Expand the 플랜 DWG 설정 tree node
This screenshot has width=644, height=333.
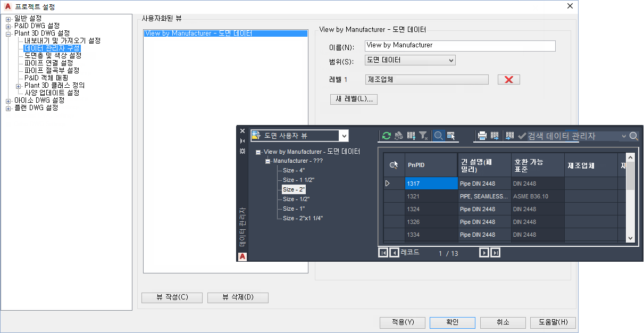tap(9, 108)
